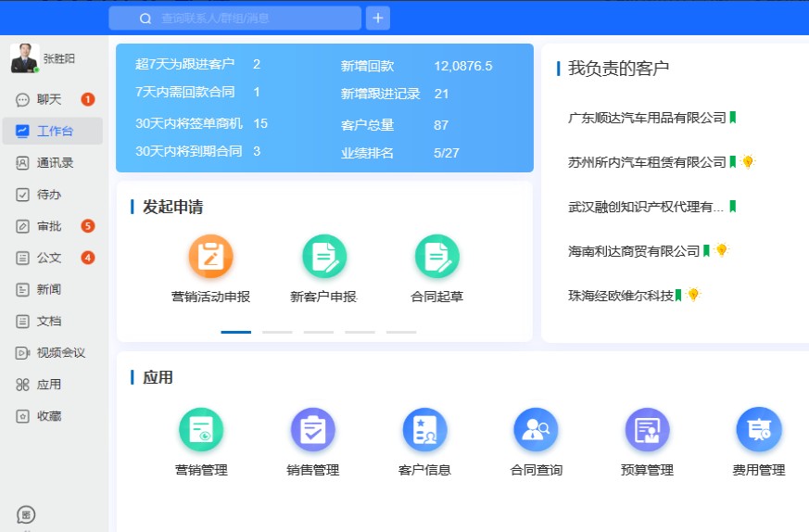Open customer 广东顺达汽车用品有限公司
Screen dimensions: 809x532
pos(647,118)
